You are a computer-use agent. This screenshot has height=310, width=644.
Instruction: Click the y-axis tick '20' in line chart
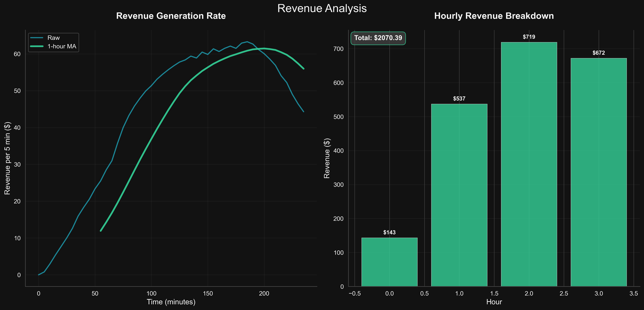pyautogui.click(x=17, y=201)
